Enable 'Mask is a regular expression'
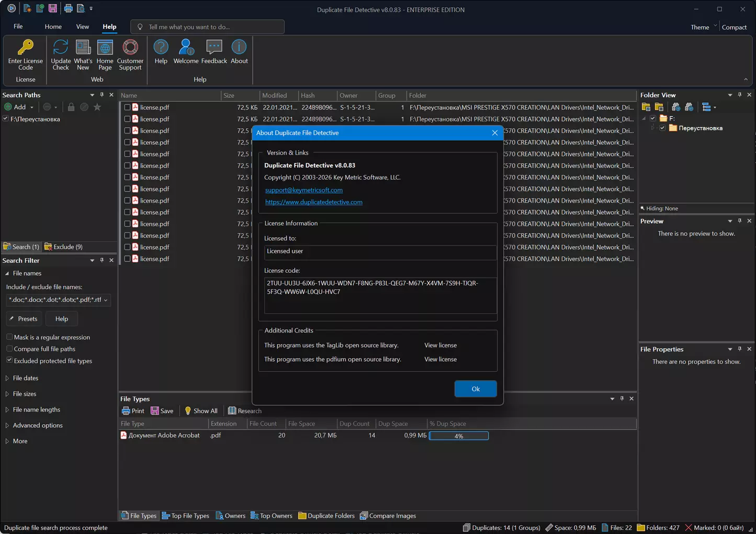Screen dimensions: 756x534 coord(9,337)
